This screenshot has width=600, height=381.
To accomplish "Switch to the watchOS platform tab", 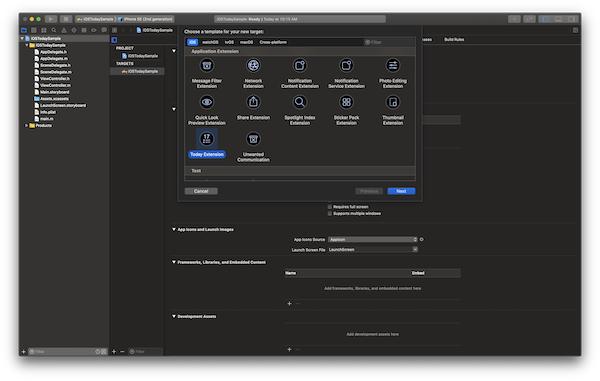I will 210,42.
